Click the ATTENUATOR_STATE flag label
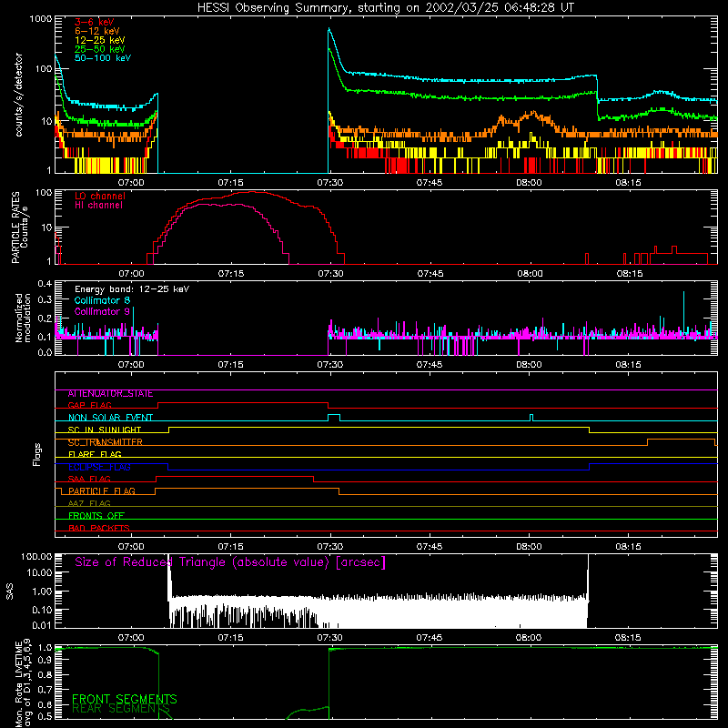This screenshot has height=728, width=728. click(110, 394)
